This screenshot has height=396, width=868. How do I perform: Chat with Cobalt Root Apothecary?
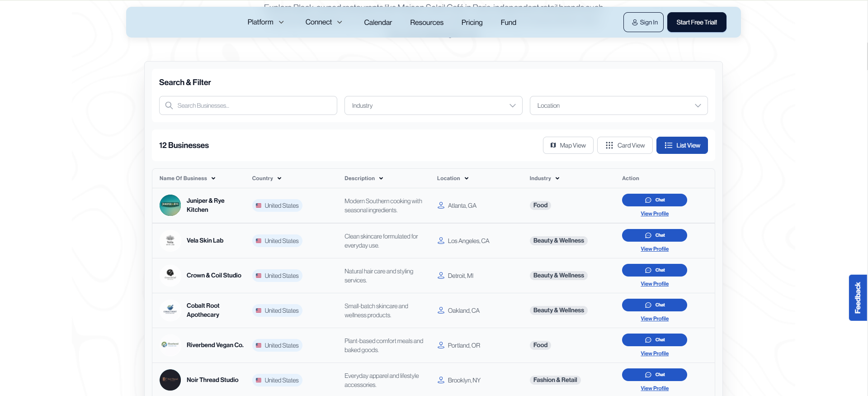tap(654, 305)
